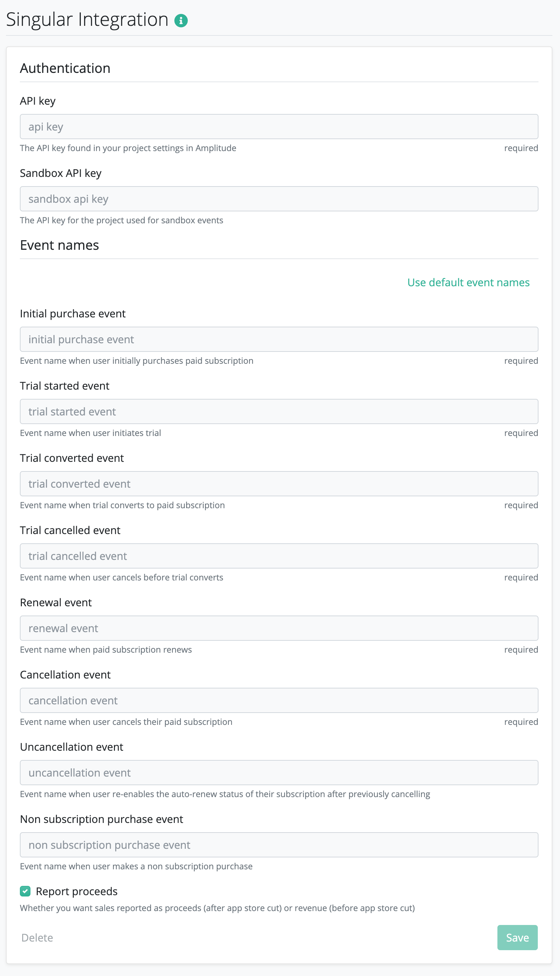This screenshot has height=976, width=560.
Task: Click the Save button
Action: [517, 938]
